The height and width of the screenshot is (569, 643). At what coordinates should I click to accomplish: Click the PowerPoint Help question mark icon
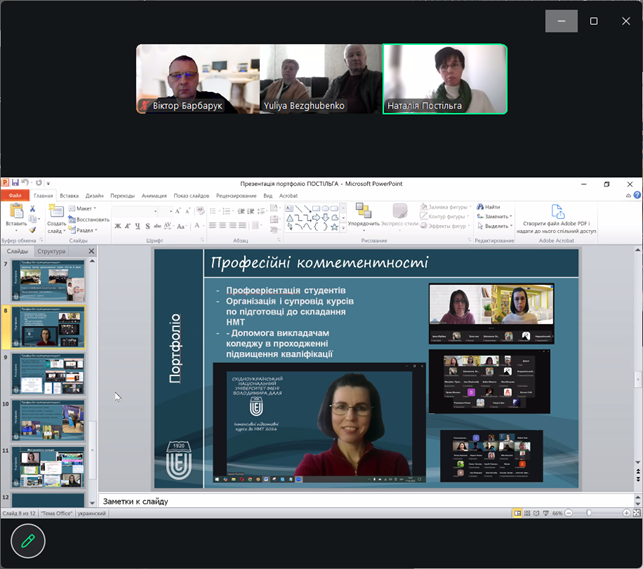637,195
